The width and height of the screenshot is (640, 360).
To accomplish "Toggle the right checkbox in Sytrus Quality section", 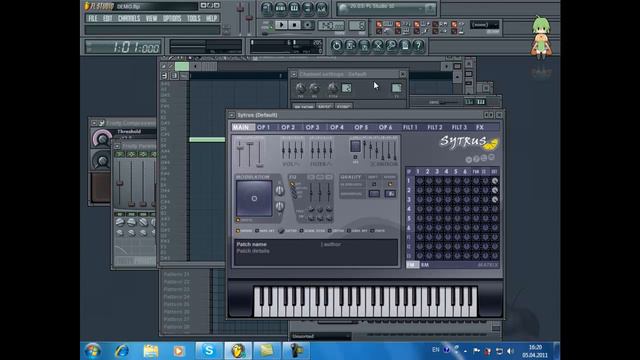I will tap(390, 184).
